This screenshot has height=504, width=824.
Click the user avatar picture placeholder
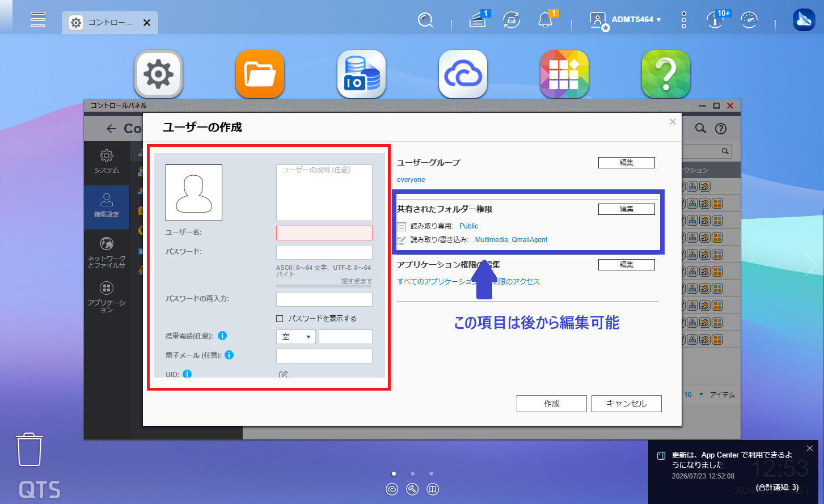point(194,193)
